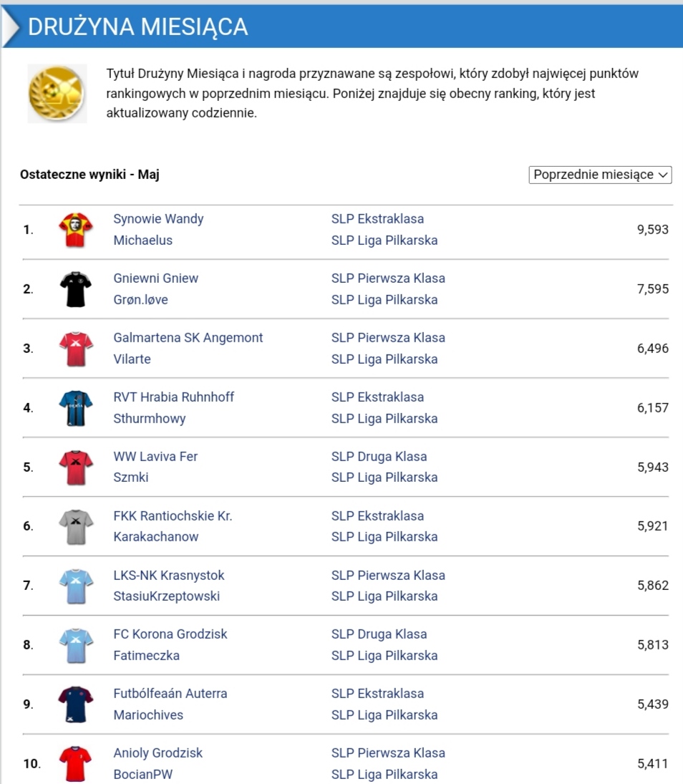Click the gold Team of the Month trophy badge
The width and height of the screenshot is (683, 784).
point(57,93)
